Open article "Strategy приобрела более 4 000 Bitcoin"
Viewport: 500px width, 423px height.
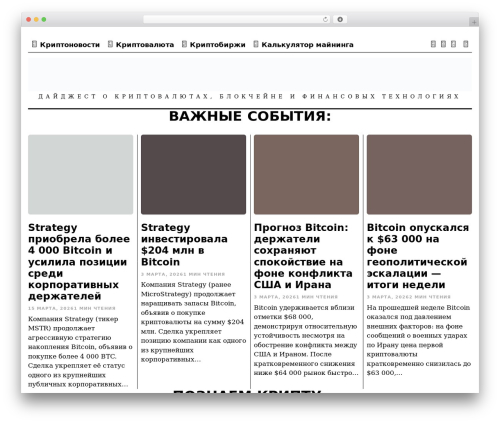tap(79, 262)
